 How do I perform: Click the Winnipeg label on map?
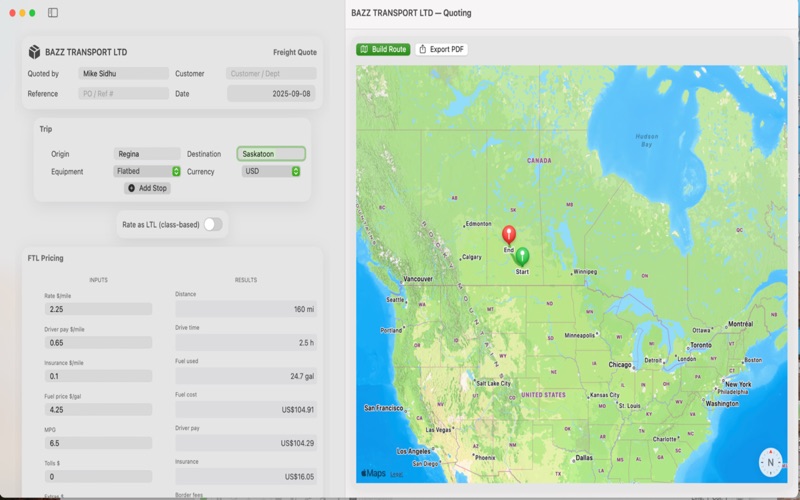(585, 271)
